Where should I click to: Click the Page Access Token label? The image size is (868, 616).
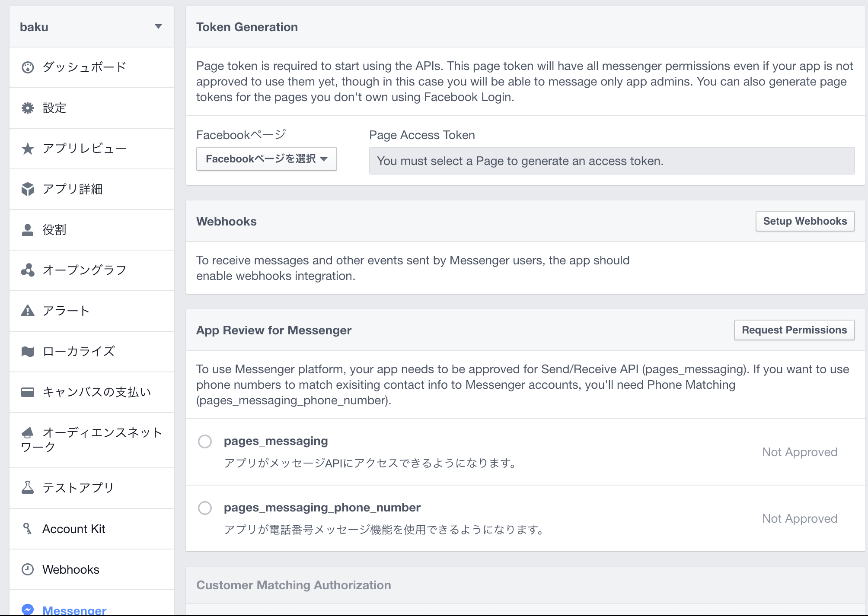pos(422,135)
